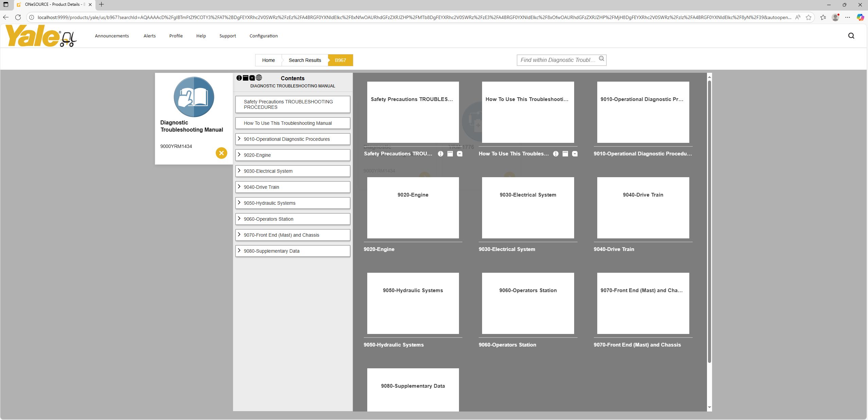Open site search magnifier in top right

pos(851,36)
